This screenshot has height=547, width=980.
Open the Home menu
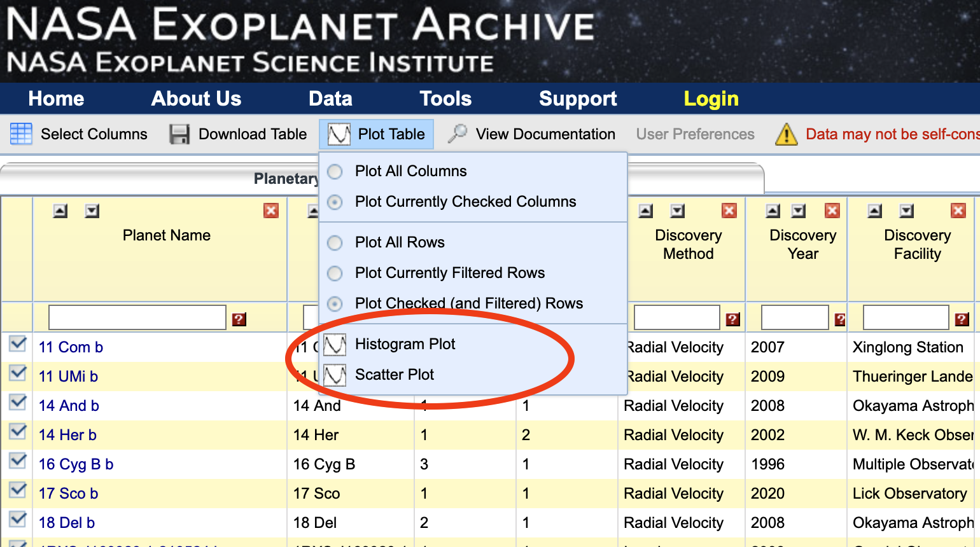[x=56, y=99]
